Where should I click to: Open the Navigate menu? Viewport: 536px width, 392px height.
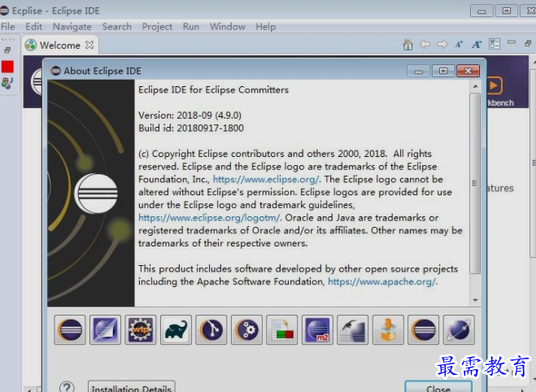tap(72, 27)
